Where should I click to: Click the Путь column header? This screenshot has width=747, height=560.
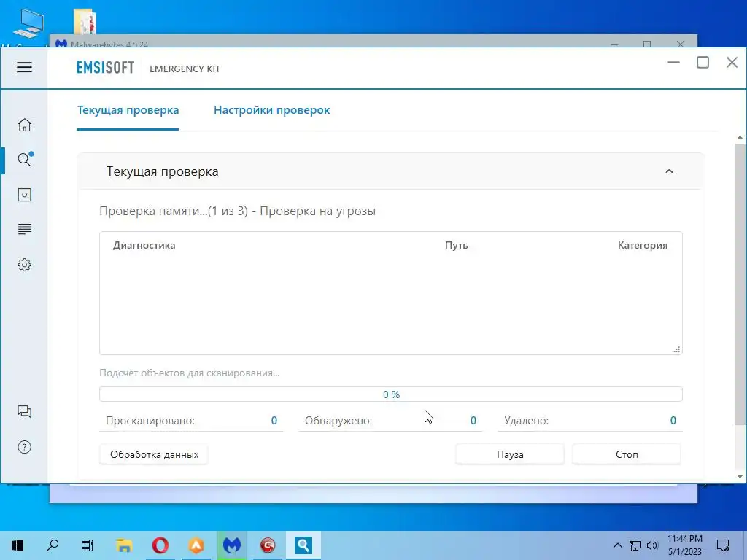click(457, 245)
